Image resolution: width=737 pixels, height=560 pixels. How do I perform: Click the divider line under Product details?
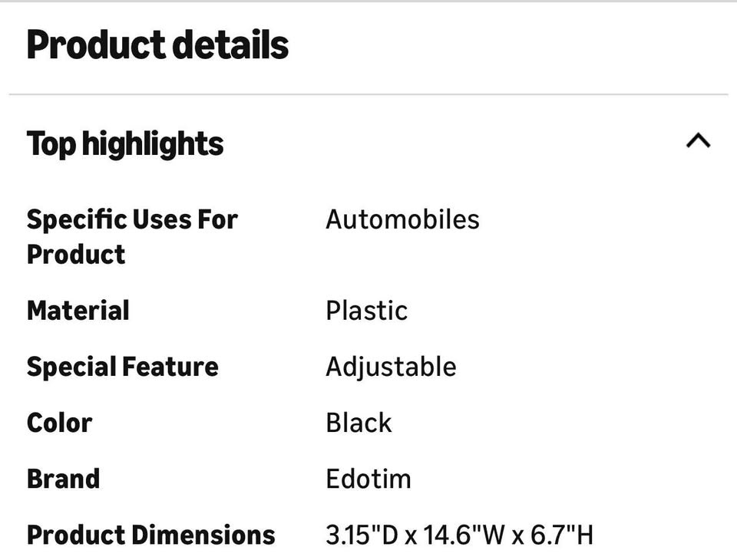pyautogui.click(x=368, y=94)
